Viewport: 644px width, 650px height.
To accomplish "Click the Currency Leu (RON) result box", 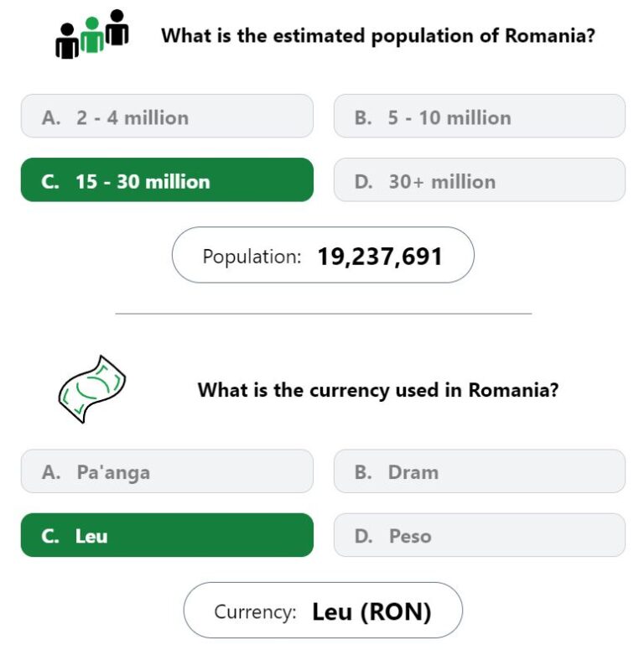I will pyautogui.click(x=323, y=611).
